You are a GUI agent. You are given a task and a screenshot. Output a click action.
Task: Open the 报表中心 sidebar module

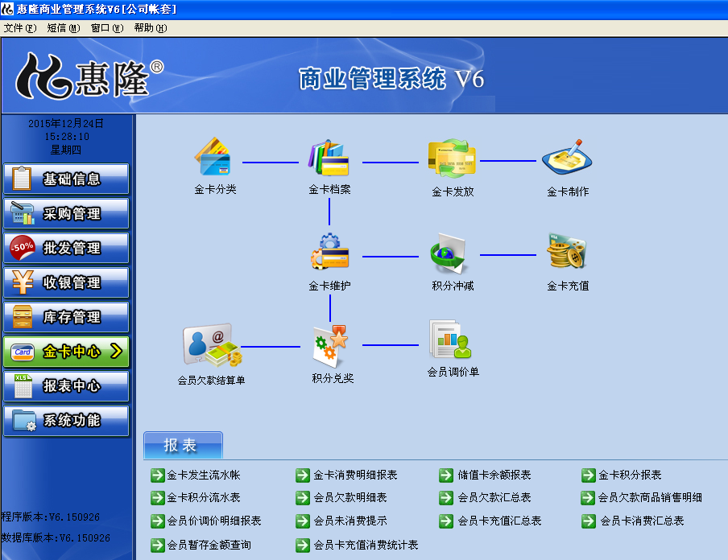click(x=66, y=385)
